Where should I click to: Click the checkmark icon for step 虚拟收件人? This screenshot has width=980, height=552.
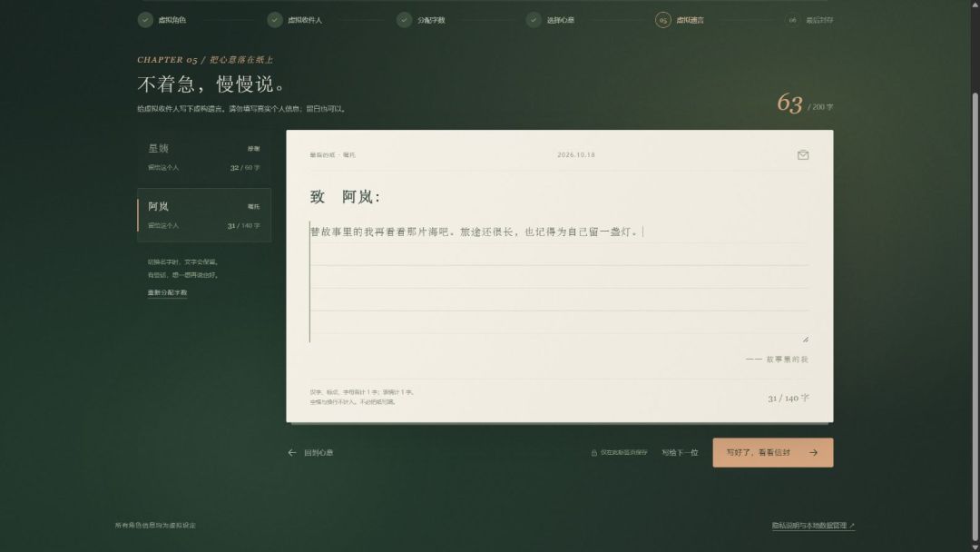274,20
